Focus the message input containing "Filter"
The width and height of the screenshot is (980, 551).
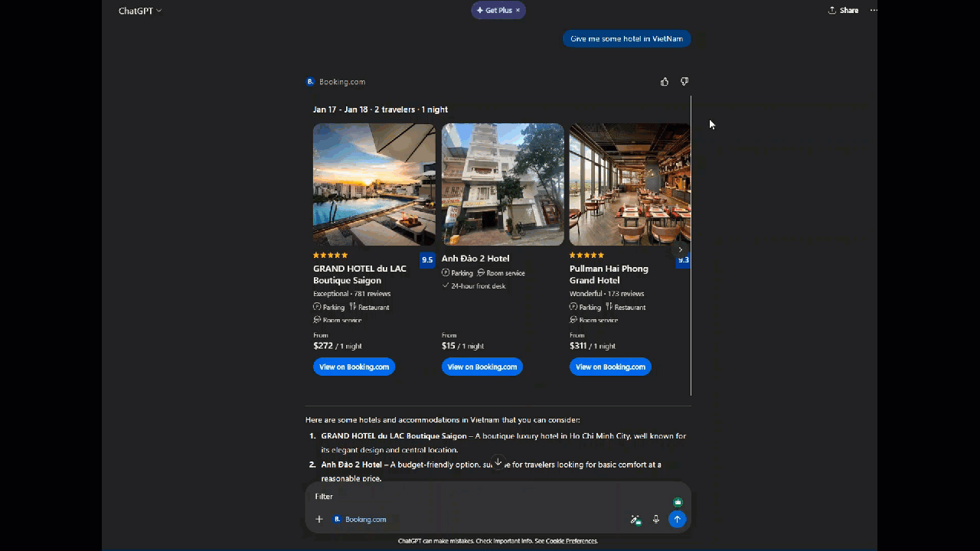click(x=490, y=497)
